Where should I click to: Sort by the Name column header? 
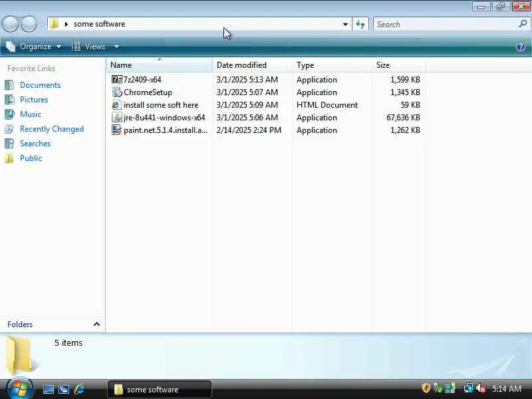159,65
